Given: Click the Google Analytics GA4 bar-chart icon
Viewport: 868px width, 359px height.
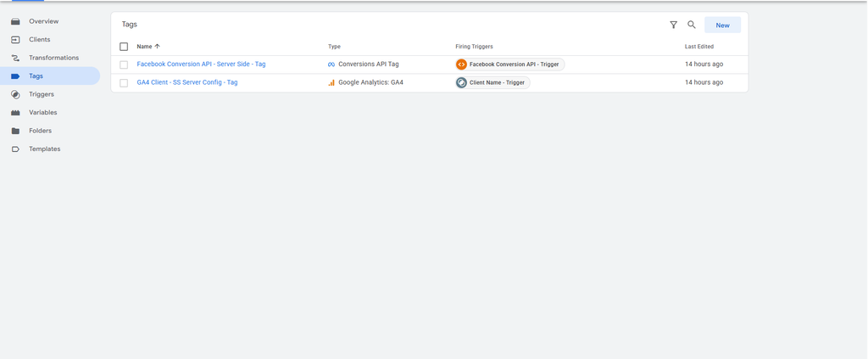Looking at the screenshot, I should tap(331, 82).
